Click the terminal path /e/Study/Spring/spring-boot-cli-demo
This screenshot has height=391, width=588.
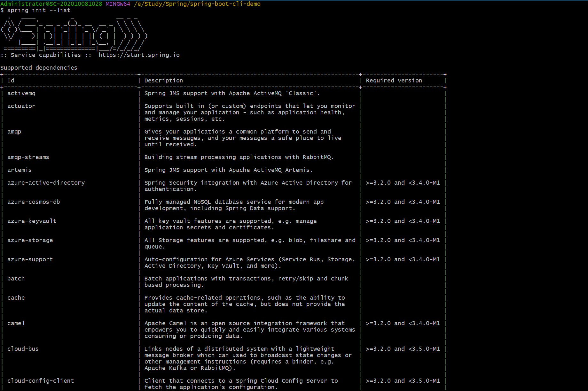197,4
